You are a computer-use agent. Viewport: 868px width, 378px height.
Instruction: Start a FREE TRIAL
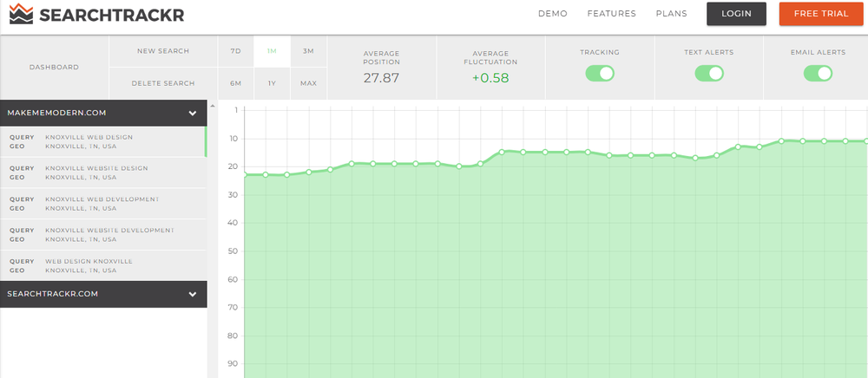821,14
